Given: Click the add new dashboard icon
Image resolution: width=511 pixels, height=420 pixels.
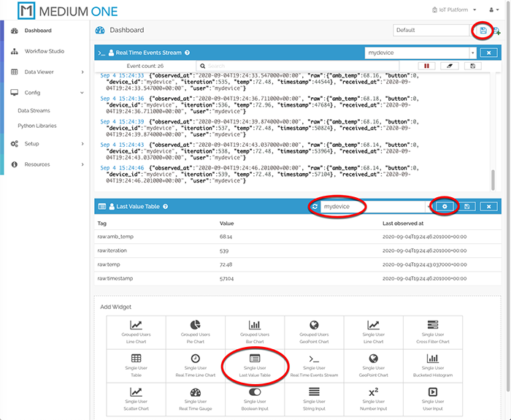Looking at the screenshot, I should tap(497, 31).
